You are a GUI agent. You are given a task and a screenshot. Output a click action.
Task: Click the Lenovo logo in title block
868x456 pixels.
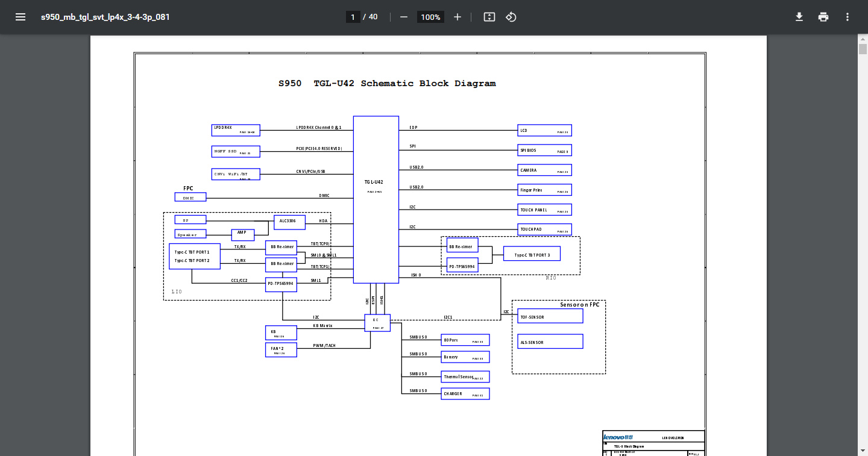[618, 437]
